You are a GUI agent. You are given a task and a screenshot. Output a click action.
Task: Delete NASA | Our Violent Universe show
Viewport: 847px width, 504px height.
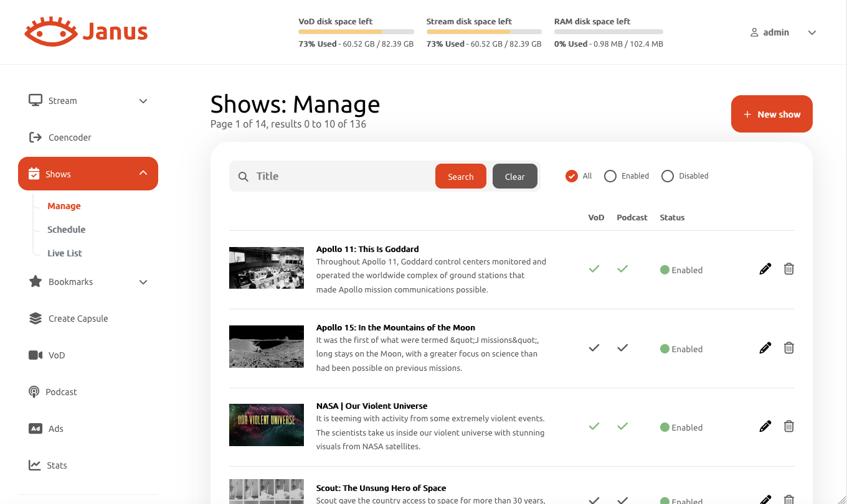788,426
